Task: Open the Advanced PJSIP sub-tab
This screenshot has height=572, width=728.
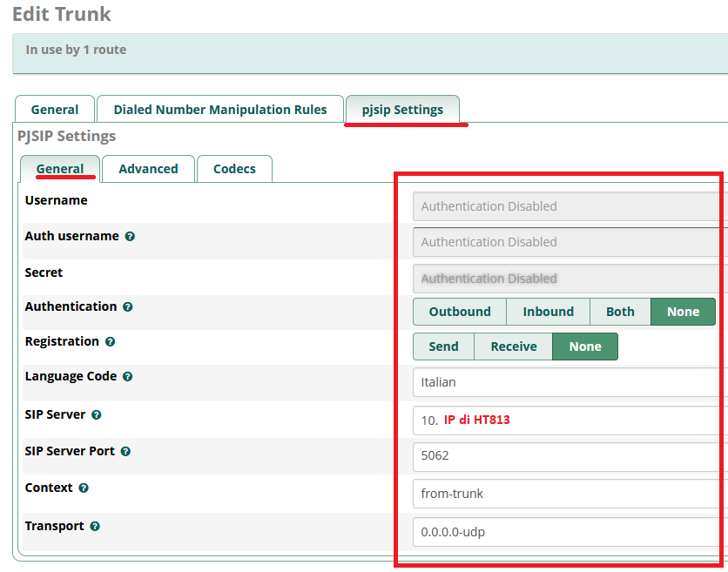Action: click(x=148, y=169)
